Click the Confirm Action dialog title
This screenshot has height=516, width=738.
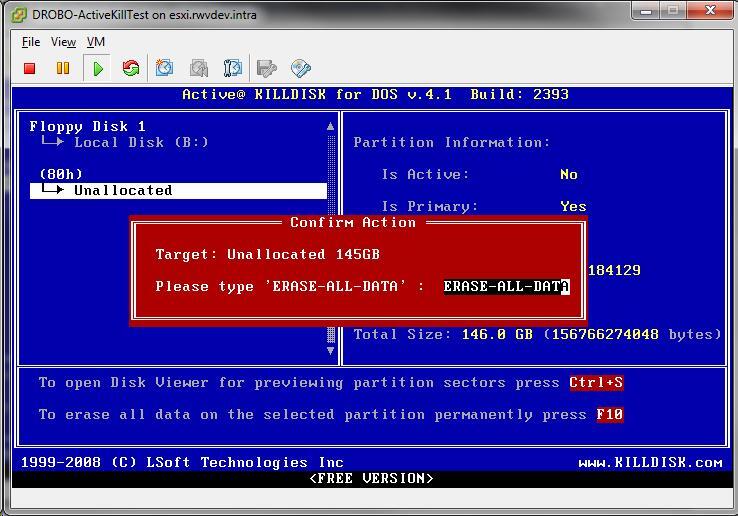pos(353,222)
